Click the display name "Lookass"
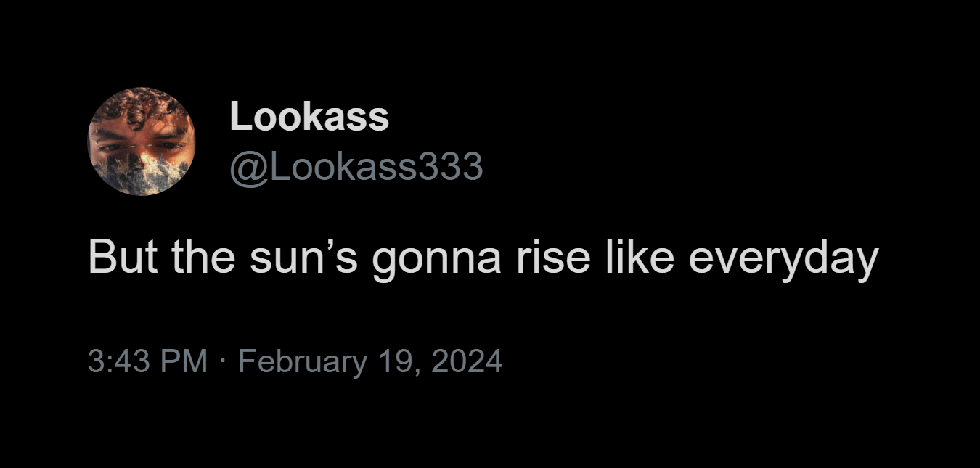980x468 pixels. [309, 117]
